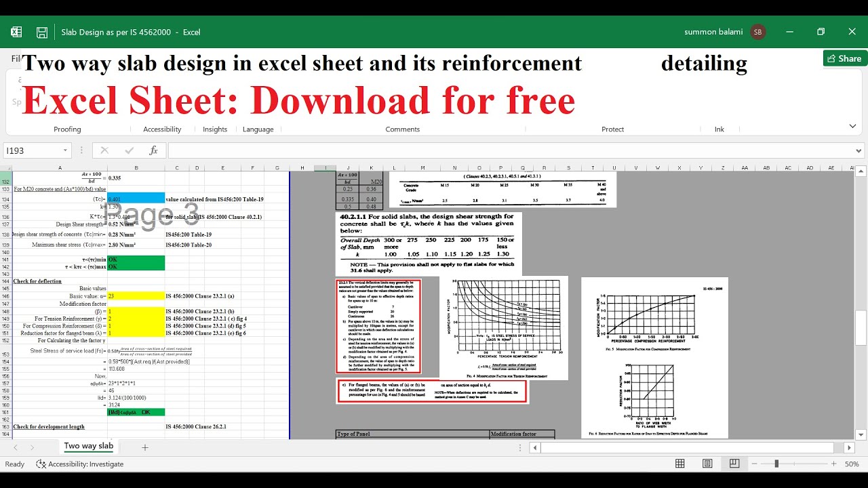This screenshot has height=488, width=868.
Task: Select the clause 40.2.1.1 solid slabs image
Action: [x=429, y=244]
